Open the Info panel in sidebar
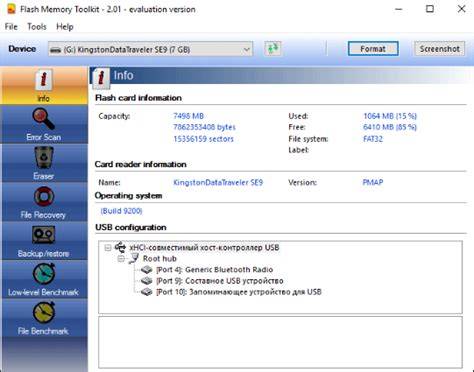Viewport: 474px width, 372px height. tap(44, 85)
